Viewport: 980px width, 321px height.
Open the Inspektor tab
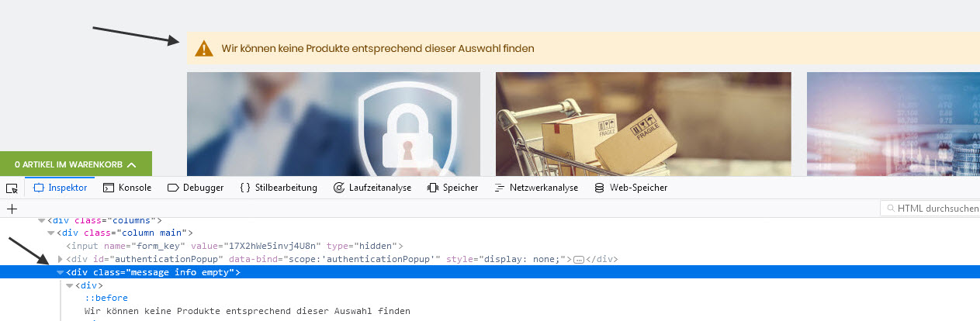coord(60,188)
